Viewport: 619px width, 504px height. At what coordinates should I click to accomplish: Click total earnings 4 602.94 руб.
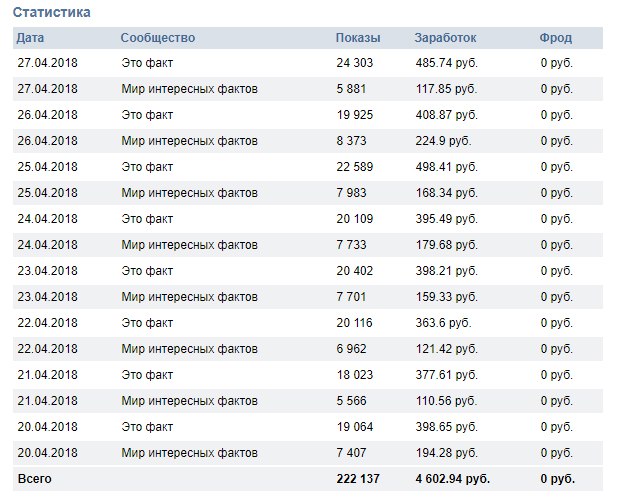(452, 479)
